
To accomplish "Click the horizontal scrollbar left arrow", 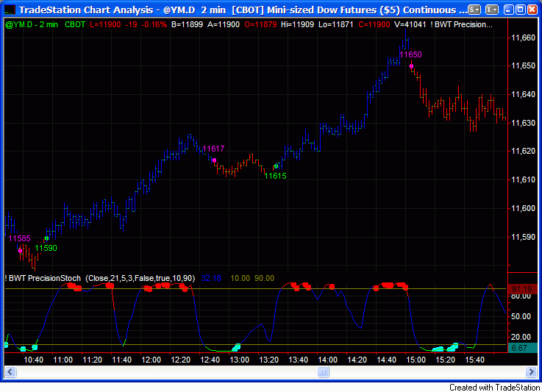I will 10,372.
